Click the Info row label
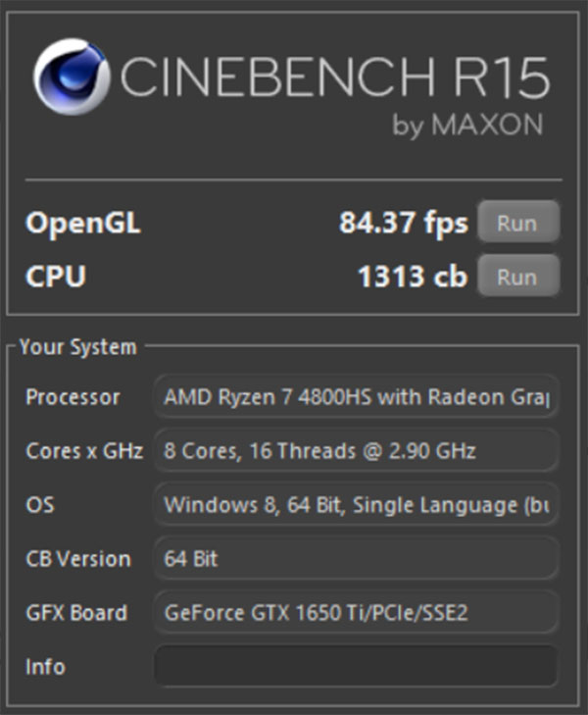The image size is (588, 715). coord(45,667)
